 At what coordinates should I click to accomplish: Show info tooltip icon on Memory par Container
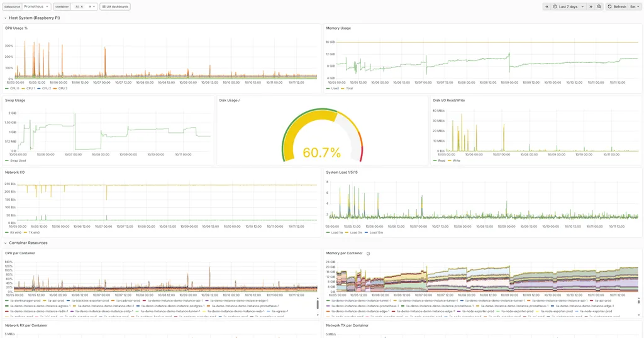368,254
